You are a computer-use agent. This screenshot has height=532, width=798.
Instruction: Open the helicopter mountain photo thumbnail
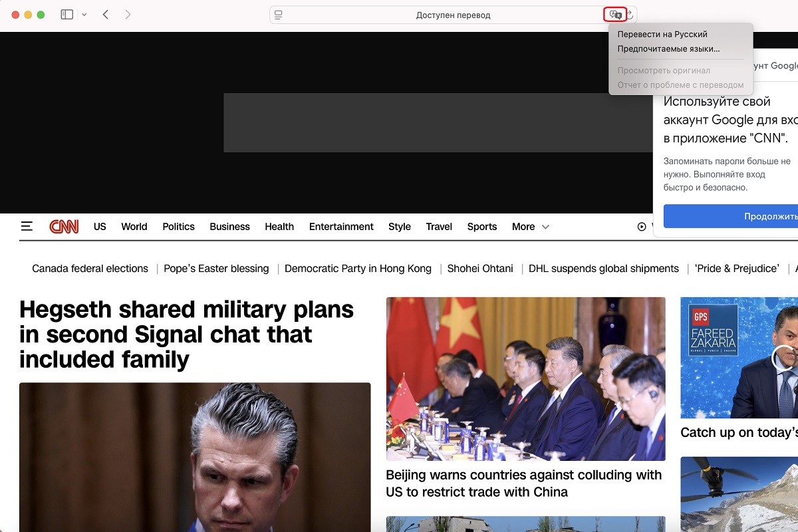739,494
